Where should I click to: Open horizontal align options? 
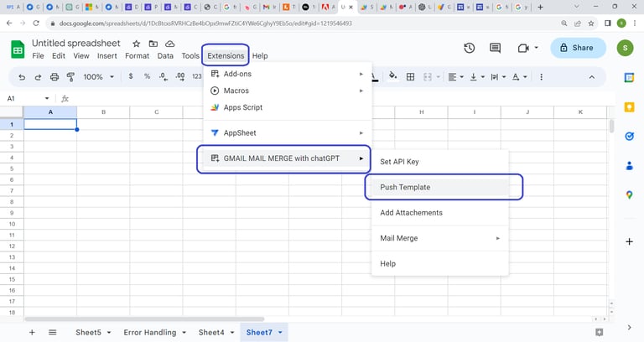tap(456, 77)
